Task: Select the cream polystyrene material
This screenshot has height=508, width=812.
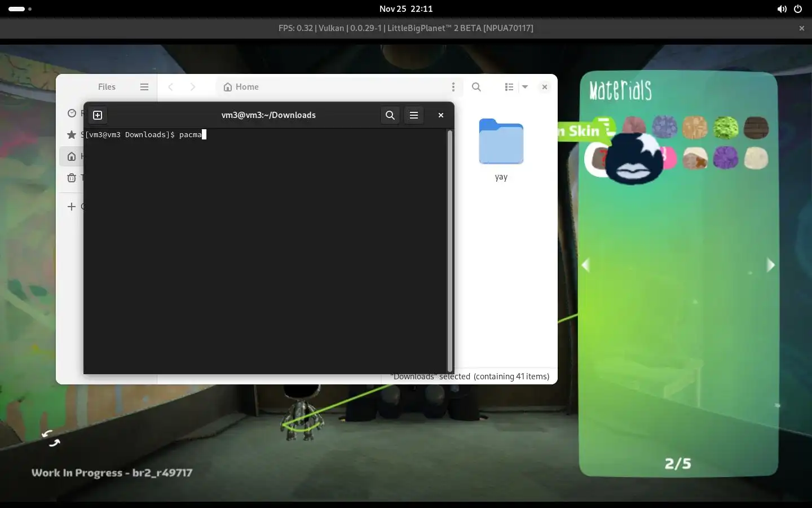Action: pyautogui.click(x=756, y=158)
